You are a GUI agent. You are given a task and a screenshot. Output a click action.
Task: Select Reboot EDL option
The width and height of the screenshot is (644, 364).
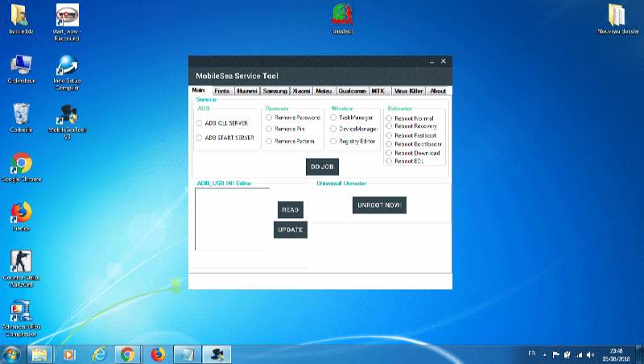point(405,161)
